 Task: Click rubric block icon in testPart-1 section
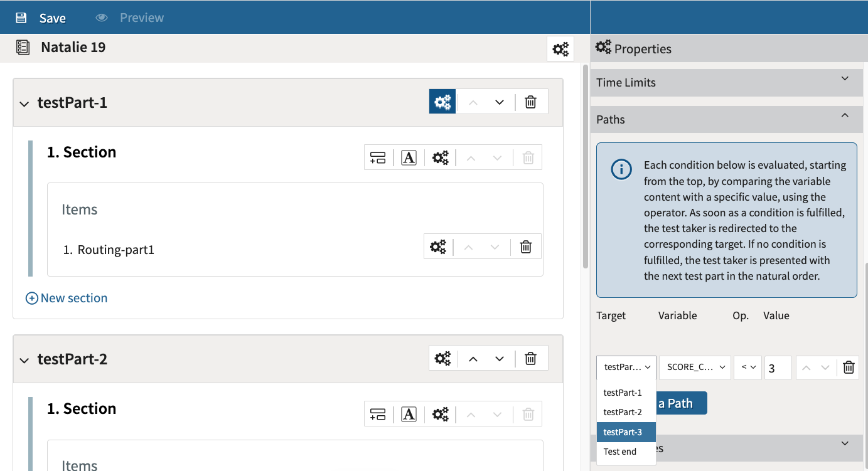click(x=409, y=157)
